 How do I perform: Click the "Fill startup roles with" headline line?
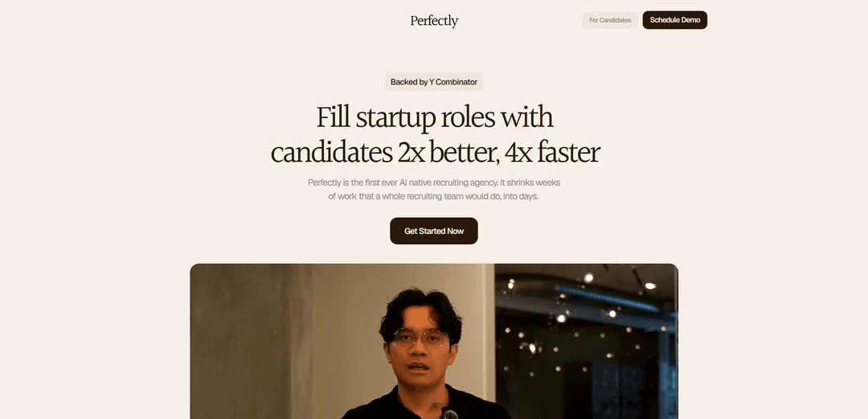[x=434, y=117]
